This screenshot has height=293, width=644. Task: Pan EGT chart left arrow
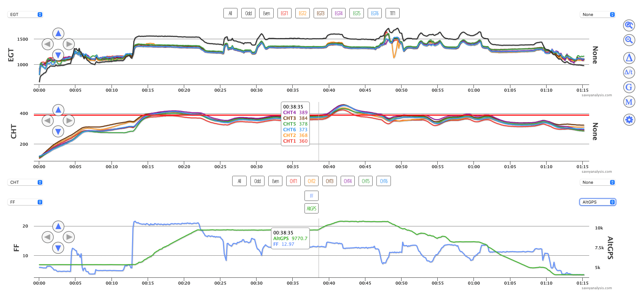(48, 44)
